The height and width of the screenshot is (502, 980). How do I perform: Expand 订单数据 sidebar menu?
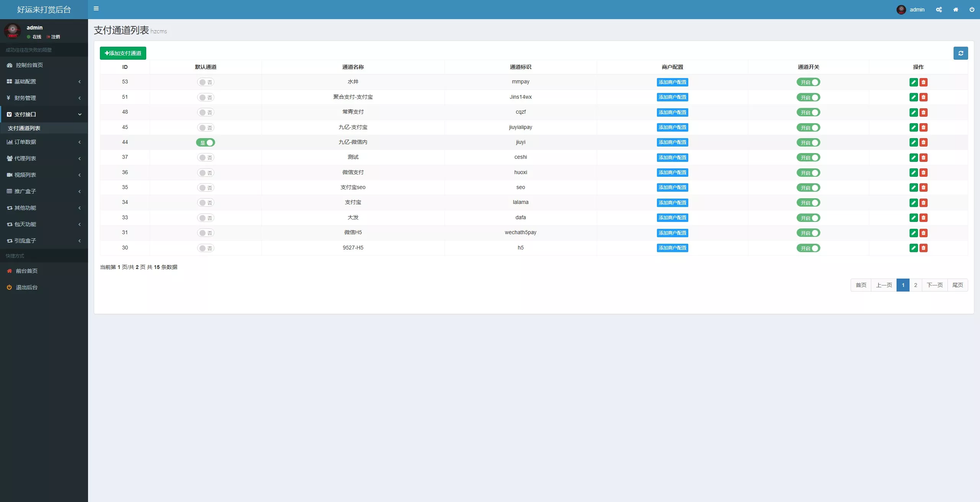coord(44,142)
